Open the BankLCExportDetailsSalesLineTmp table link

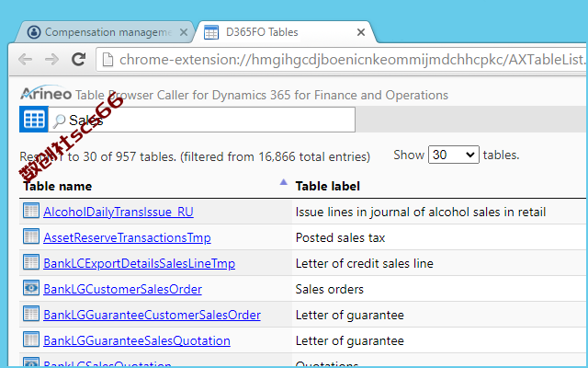pos(139,263)
